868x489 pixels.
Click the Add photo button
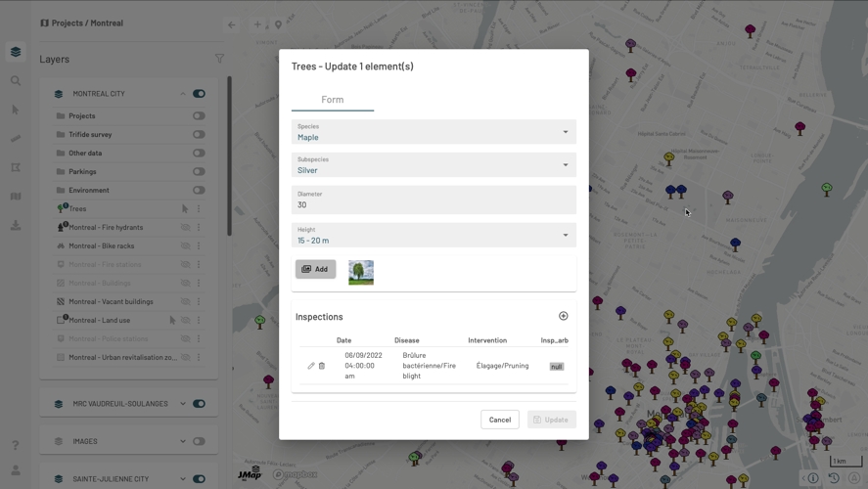coord(315,269)
